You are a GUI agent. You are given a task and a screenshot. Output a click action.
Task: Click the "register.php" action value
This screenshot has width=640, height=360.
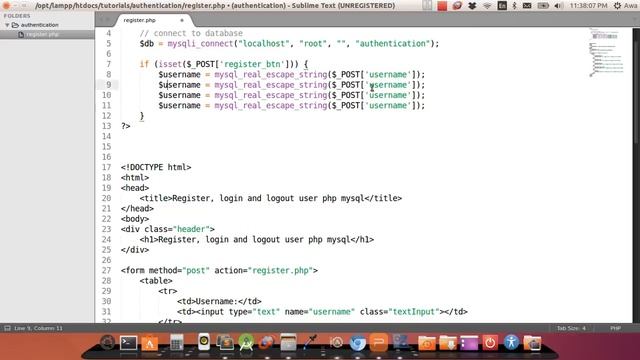click(280, 271)
